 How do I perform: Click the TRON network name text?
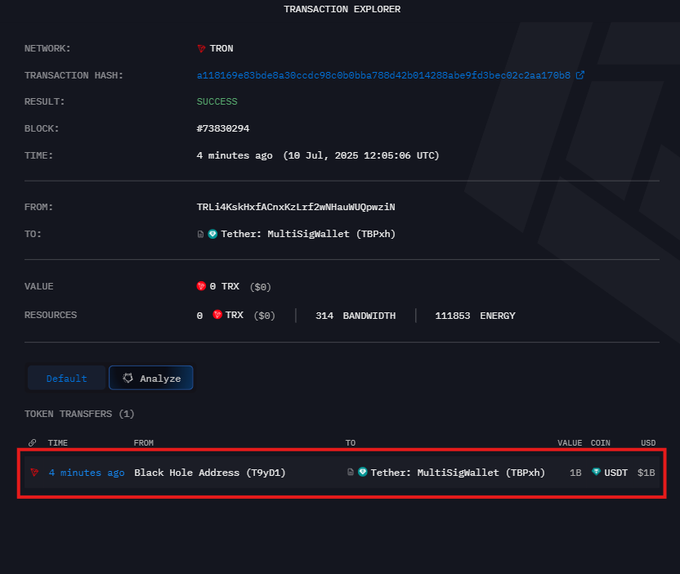click(x=222, y=49)
